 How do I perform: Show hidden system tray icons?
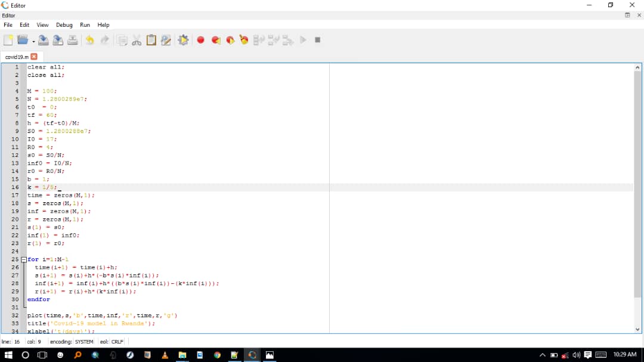point(543,355)
